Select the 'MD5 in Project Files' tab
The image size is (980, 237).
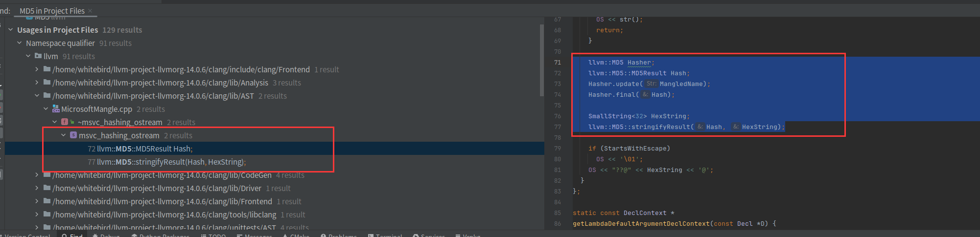click(52, 11)
